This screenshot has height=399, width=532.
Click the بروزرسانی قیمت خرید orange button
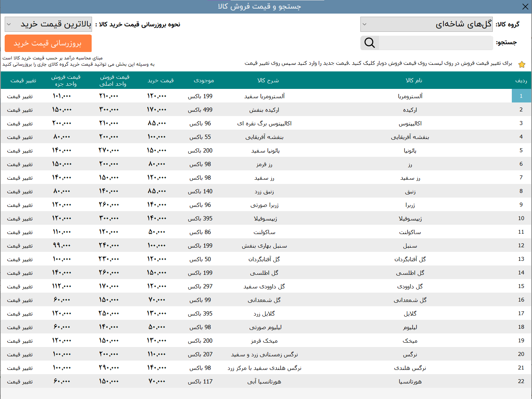click(48, 43)
